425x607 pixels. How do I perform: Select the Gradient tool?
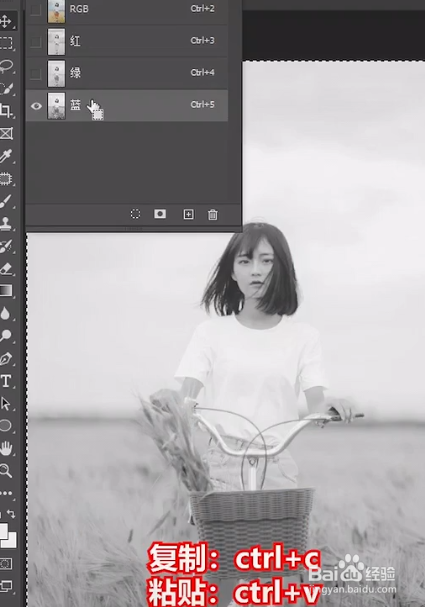point(6,290)
